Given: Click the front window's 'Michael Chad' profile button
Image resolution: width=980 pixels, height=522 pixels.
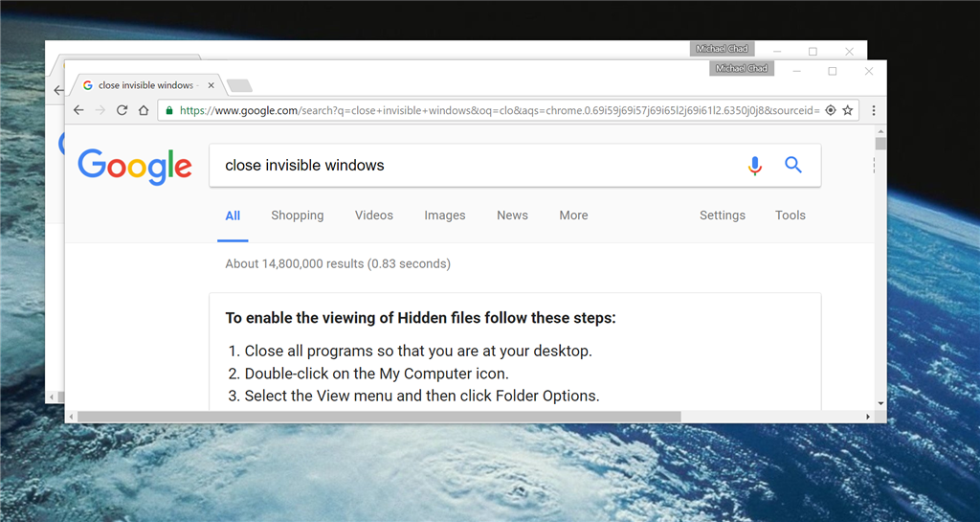Looking at the screenshot, I should click(x=742, y=68).
